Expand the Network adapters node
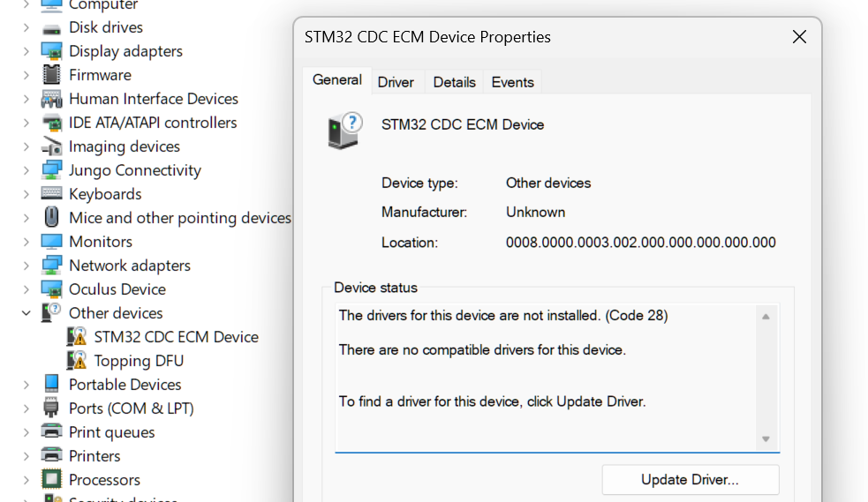 pyautogui.click(x=26, y=266)
